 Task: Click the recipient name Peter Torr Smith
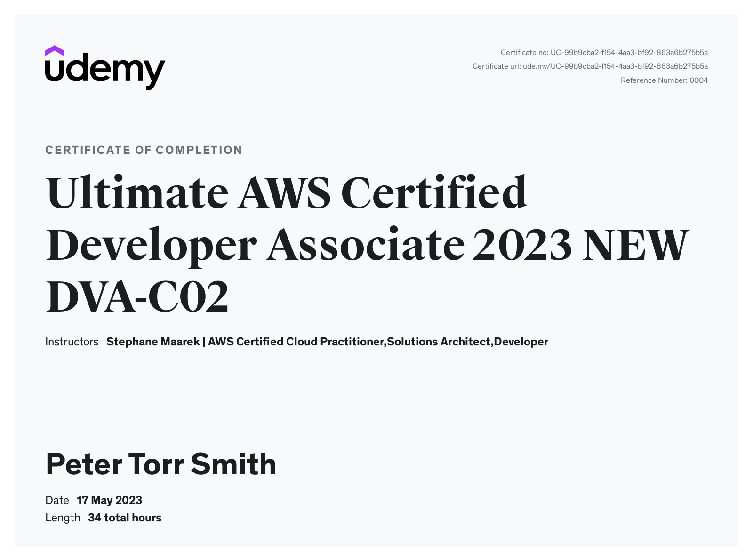pyautogui.click(x=161, y=464)
